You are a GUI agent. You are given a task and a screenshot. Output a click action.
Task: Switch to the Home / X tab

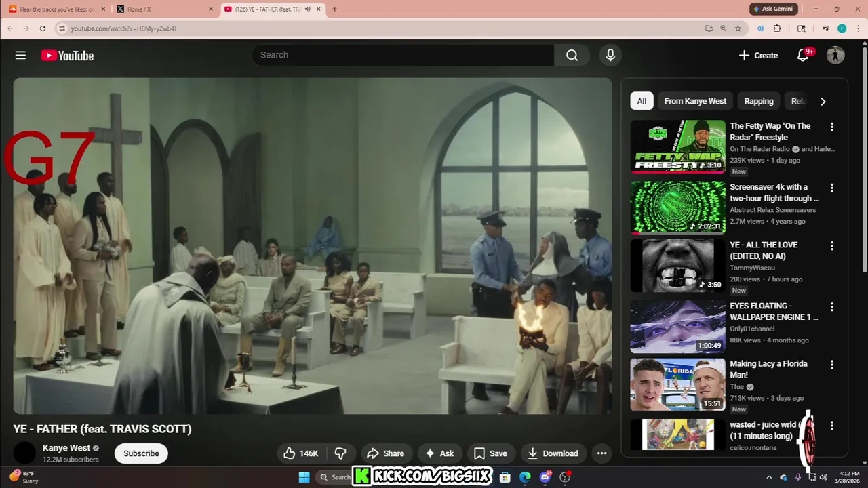[x=163, y=9]
